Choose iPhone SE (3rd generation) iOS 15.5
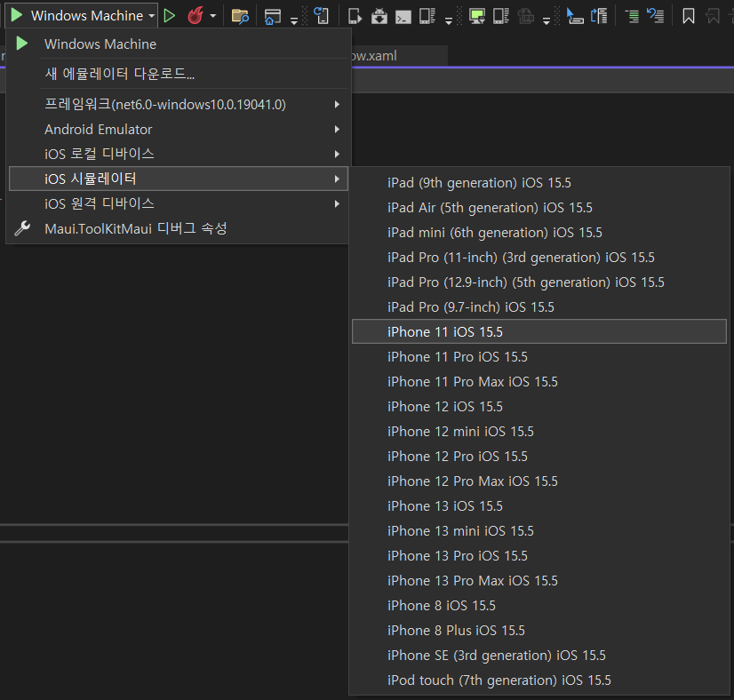 click(539, 655)
